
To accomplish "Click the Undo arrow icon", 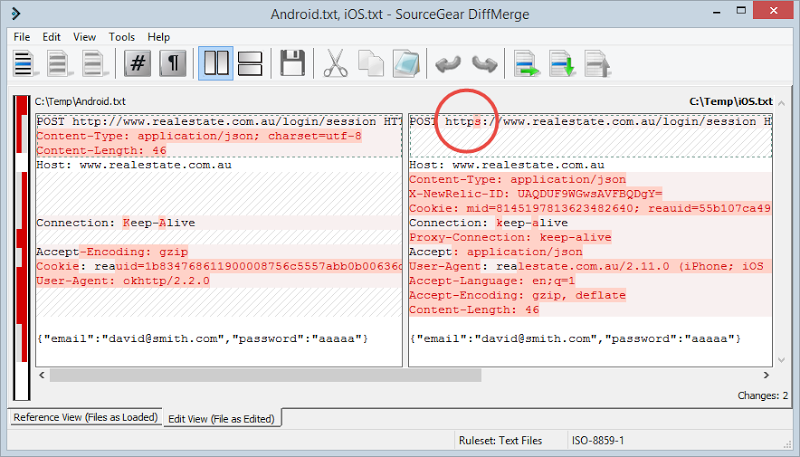I will 448,64.
